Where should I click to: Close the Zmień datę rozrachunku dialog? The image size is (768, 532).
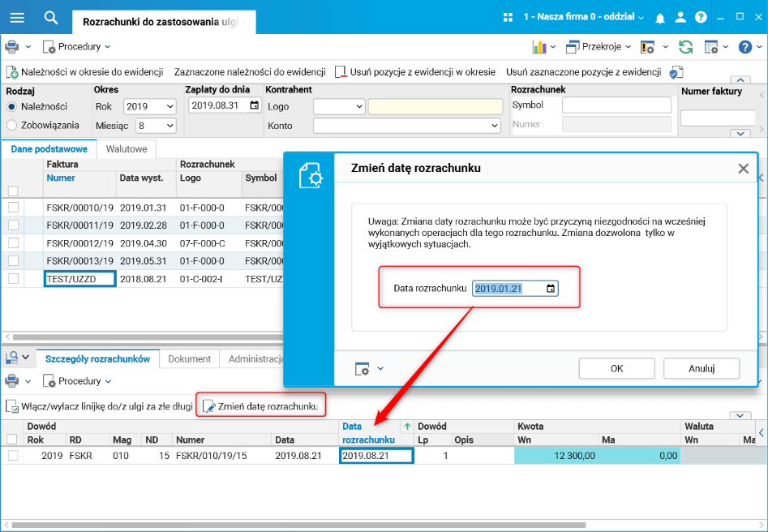743,169
